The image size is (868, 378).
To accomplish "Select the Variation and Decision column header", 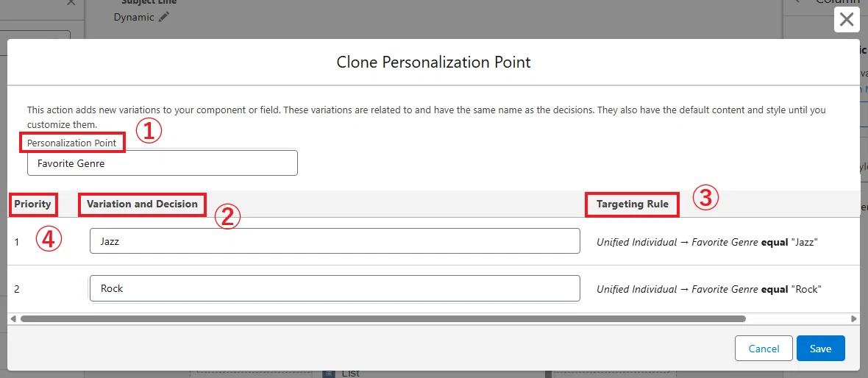I will (x=142, y=204).
